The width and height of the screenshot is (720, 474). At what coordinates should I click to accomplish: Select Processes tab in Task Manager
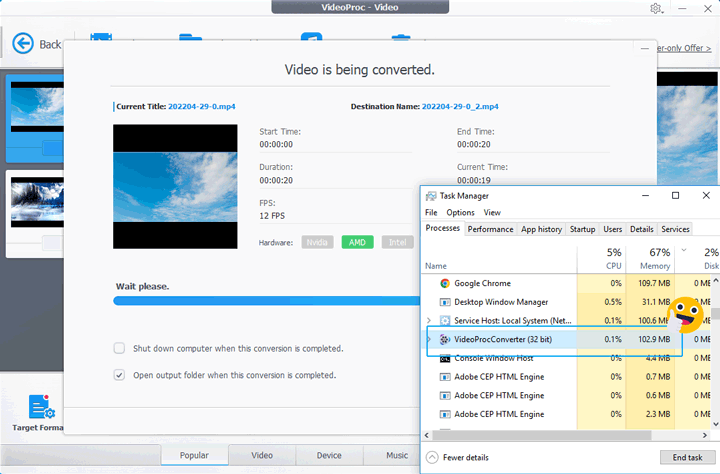[443, 228]
